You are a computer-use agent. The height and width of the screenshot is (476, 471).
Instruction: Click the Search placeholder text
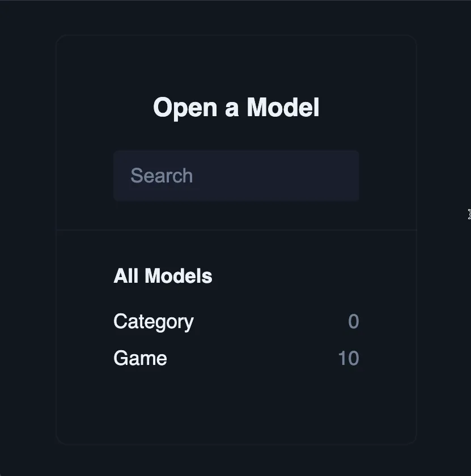pos(162,176)
